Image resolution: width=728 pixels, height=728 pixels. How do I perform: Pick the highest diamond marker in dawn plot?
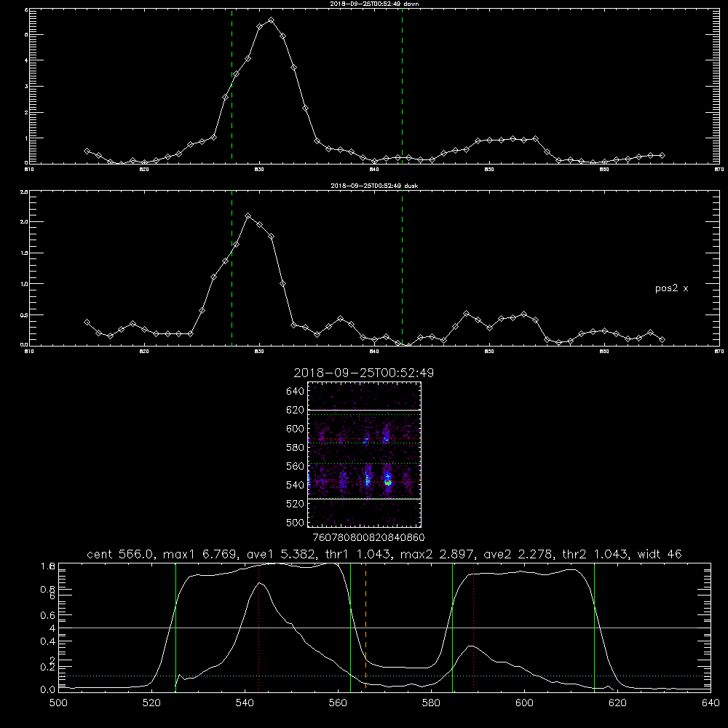(x=271, y=20)
